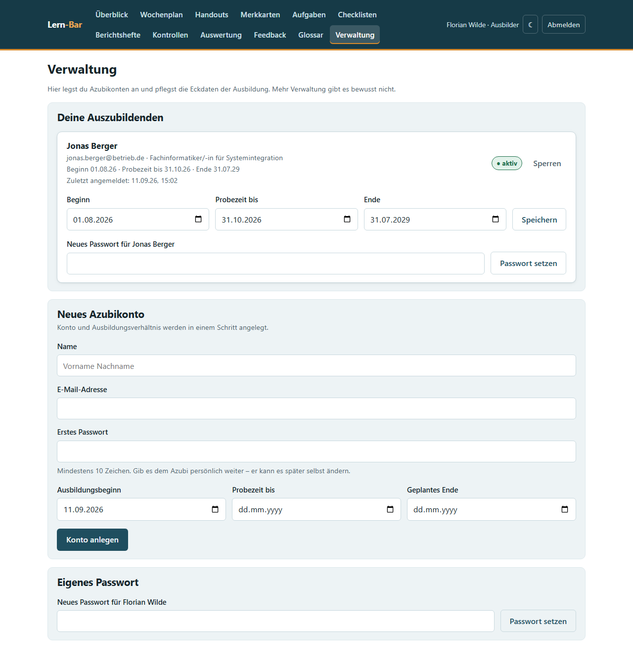This screenshot has height=672, width=633.
Task: Toggle dark mode moon icon
Action: (530, 25)
